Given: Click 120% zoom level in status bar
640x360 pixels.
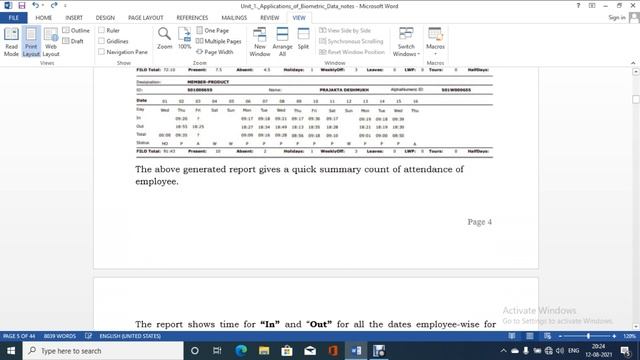Looking at the screenshot, I should (x=629, y=336).
